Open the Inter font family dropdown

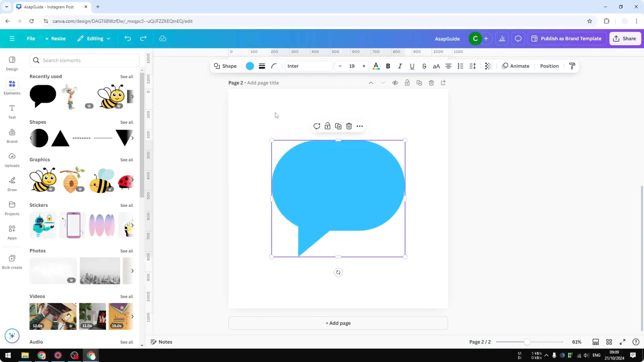click(x=309, y=66)
